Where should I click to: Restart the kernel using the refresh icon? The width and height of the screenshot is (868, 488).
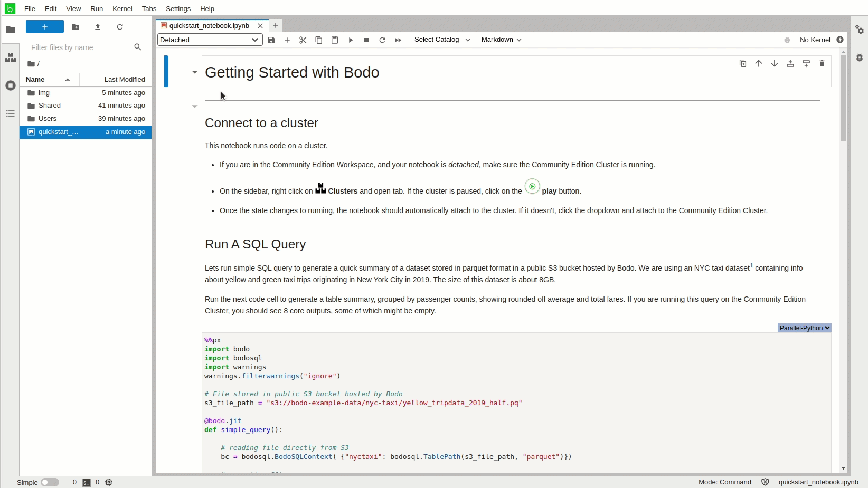click(382, 40)
